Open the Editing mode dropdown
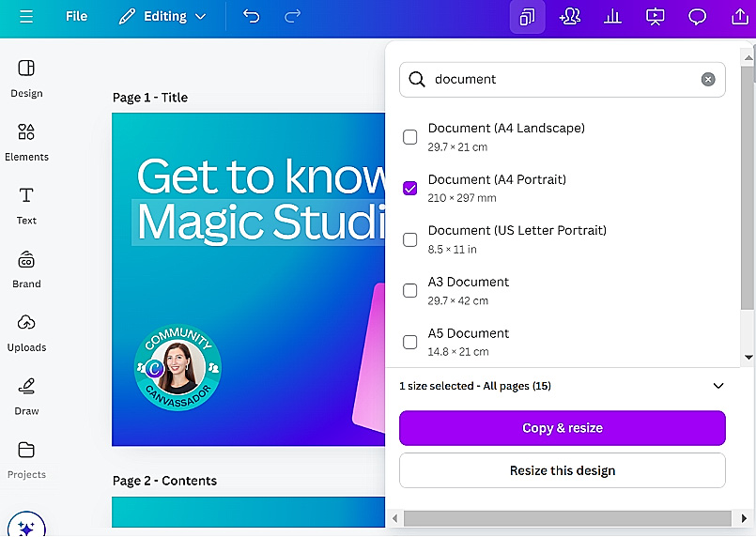The height and width of the screenshot is (537, 756). 162,16
